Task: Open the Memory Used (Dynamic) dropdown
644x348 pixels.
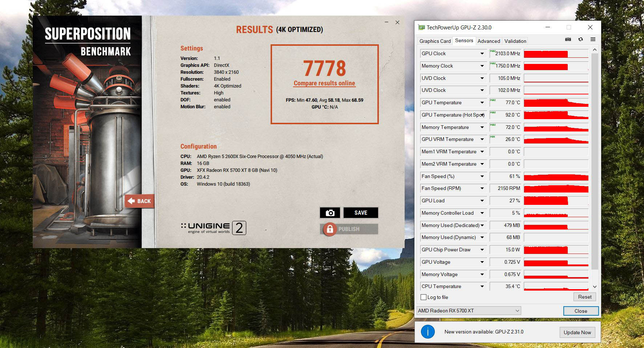Action: pos(482,237)
